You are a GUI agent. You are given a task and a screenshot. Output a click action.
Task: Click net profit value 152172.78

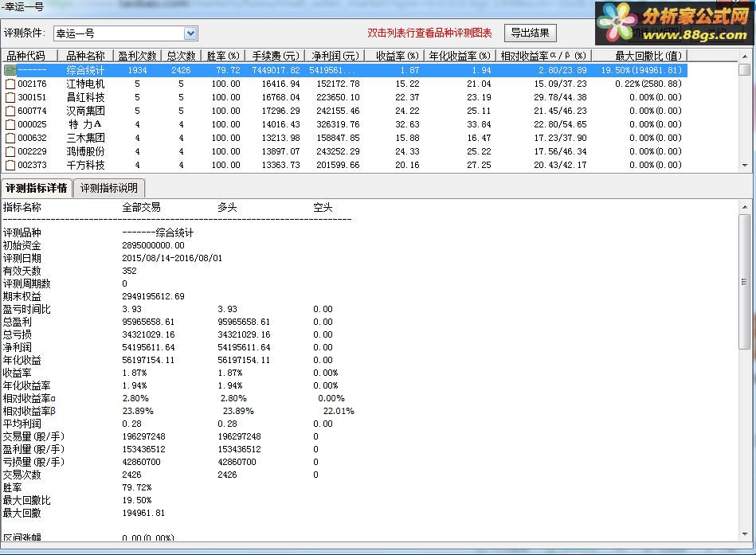pyautogui.click(x=338, y=84)
